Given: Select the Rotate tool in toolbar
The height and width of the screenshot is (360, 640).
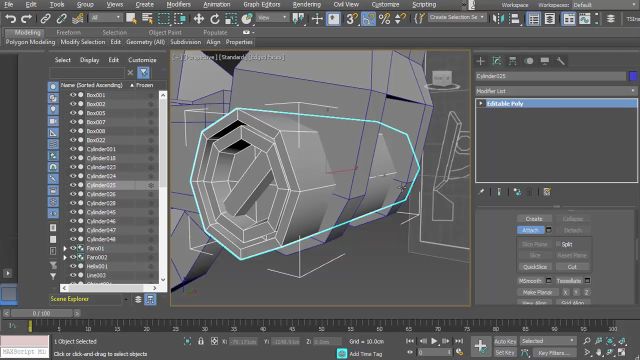Looking at the screenshot, I should coord(215,19).
